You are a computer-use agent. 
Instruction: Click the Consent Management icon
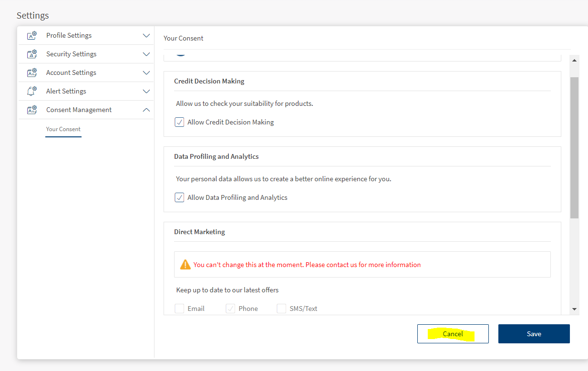tap(32, 110)
